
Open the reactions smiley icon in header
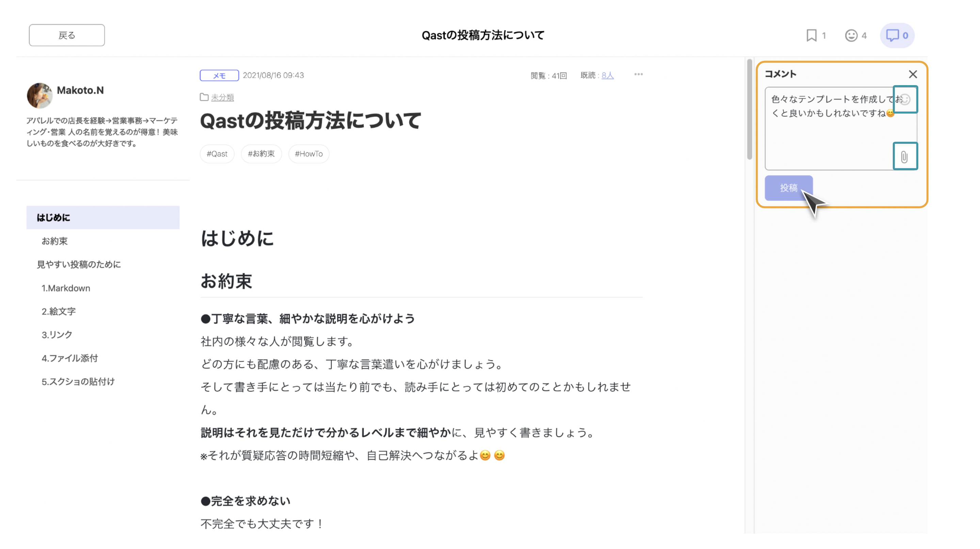pos(851,35)
